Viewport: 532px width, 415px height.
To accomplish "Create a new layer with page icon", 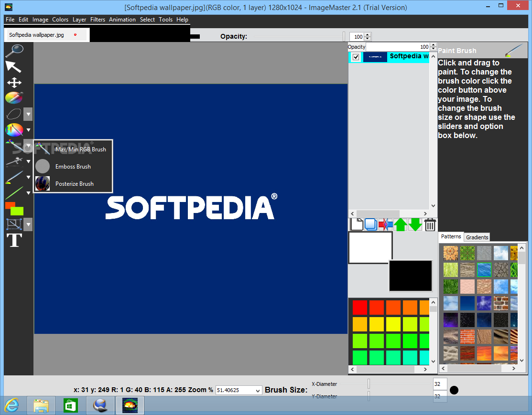I will [357, 224].
